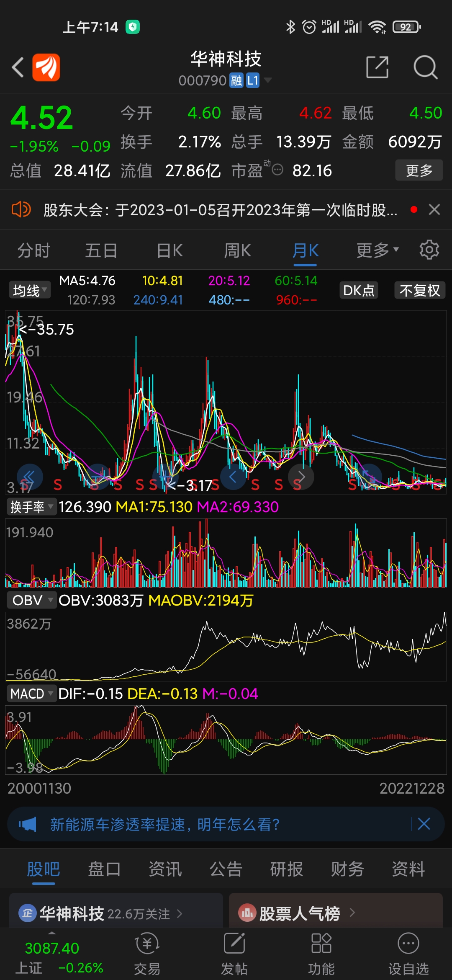The image size is (452, 980).
Task: Open the 资讯 tab
Action: pyautogui.click(x=165, y=869)
